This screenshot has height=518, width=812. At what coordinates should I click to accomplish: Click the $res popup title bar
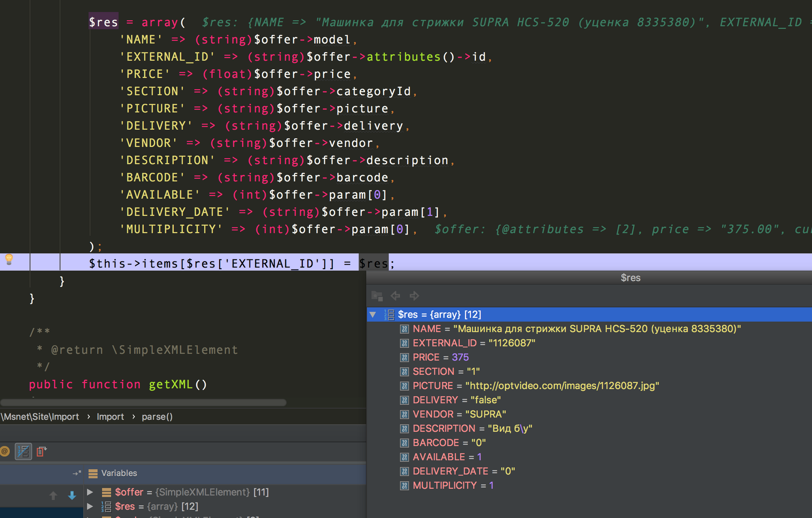tap(589, 278)
